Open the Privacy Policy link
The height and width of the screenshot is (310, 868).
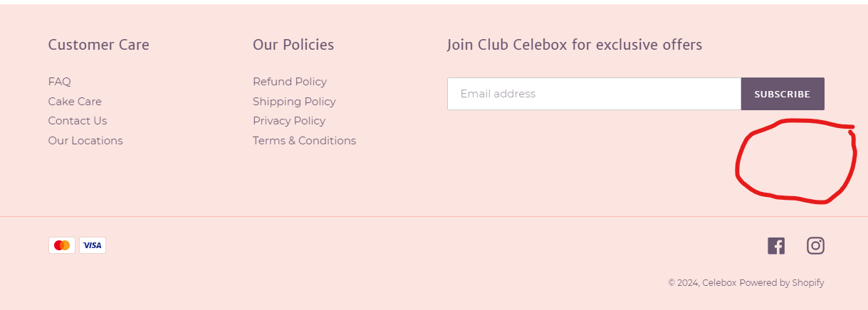[289, 121]
